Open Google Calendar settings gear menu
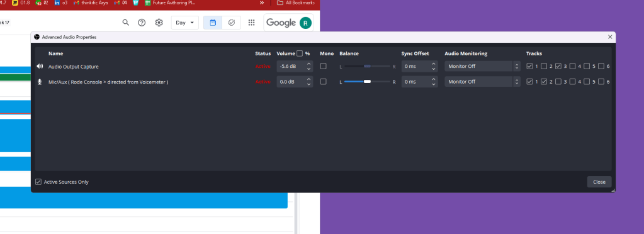Viewport: 644px width, 234px height. tap(159, 23)
